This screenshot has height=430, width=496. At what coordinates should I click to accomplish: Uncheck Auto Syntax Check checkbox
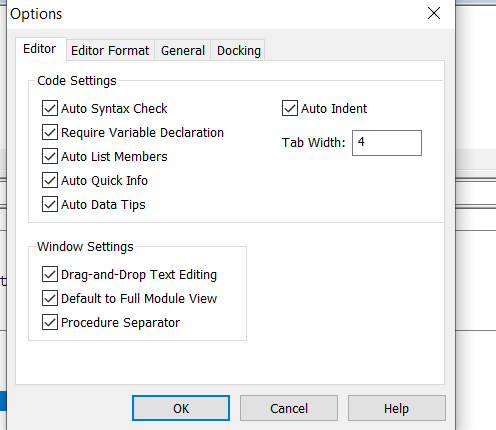tap(50, 108)
